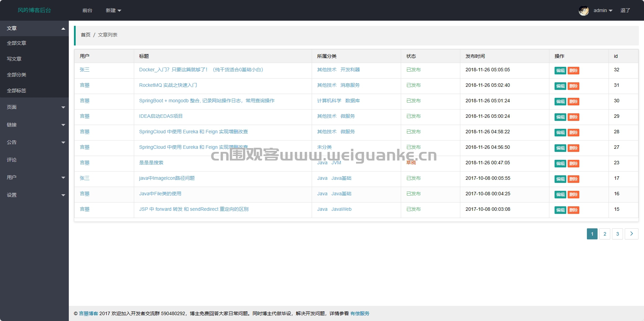Screen dimensions: 644x321
Task: Select 全部文章 in sidebar
Action: 34,43
